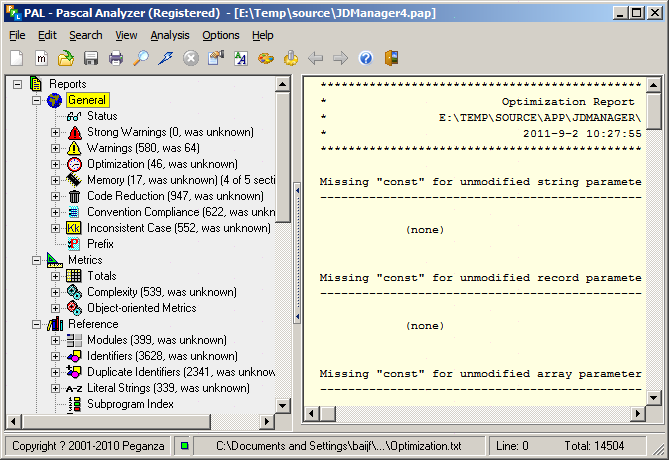Select Identifiers (3628) in tree

(x=162, y=356)
